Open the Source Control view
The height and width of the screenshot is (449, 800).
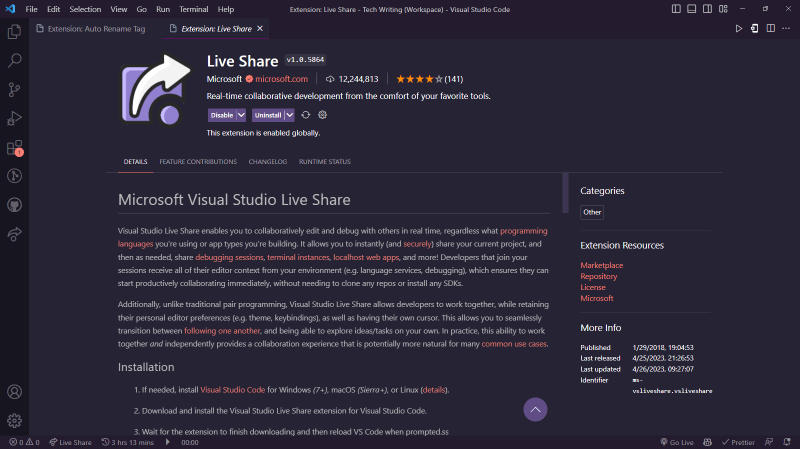(x=14, y=90)
